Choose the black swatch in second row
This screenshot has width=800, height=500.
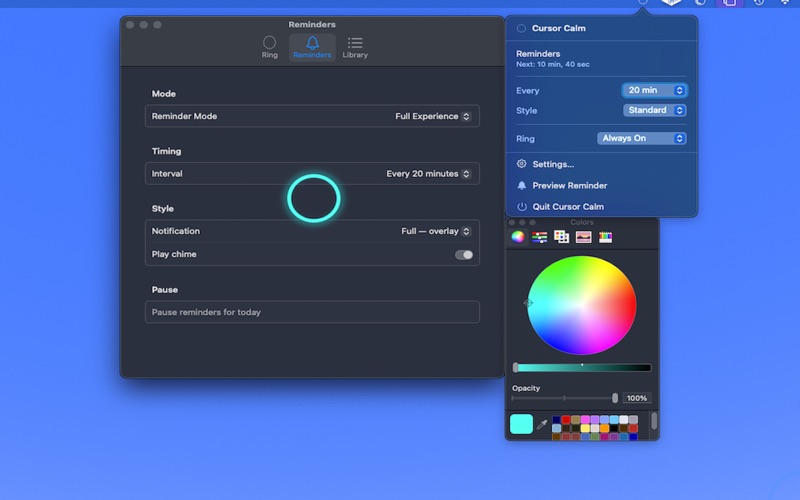click(614, 428)
